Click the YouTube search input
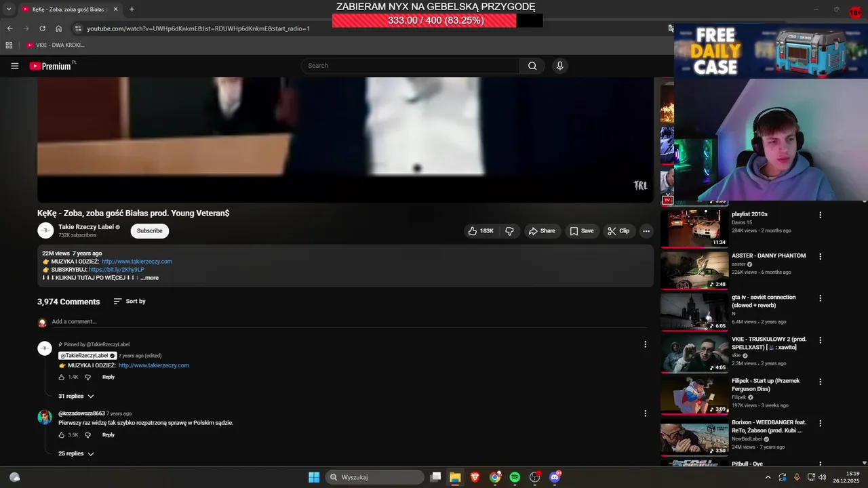The width and height of the screenshot is (868, 488). click(411, 66)
